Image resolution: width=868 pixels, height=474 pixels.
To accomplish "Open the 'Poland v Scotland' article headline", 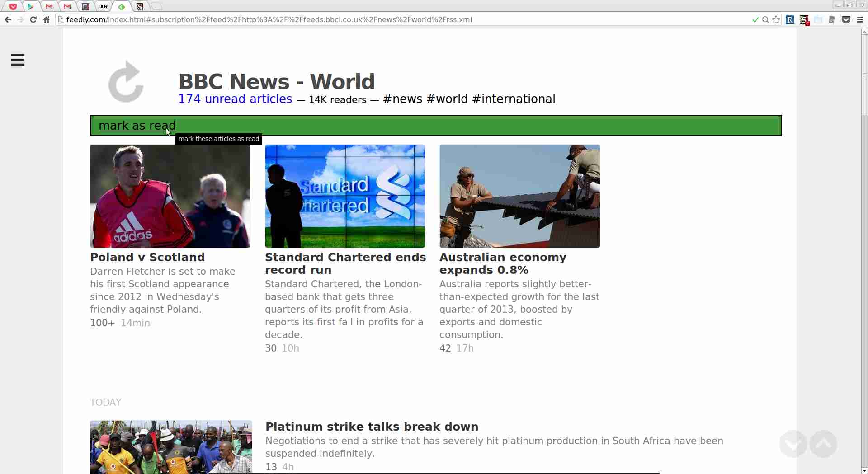I will tap(147, 257).
